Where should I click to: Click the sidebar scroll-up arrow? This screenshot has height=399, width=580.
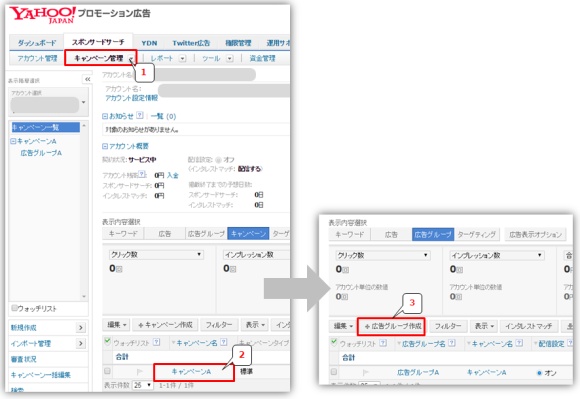coord(84,126)
